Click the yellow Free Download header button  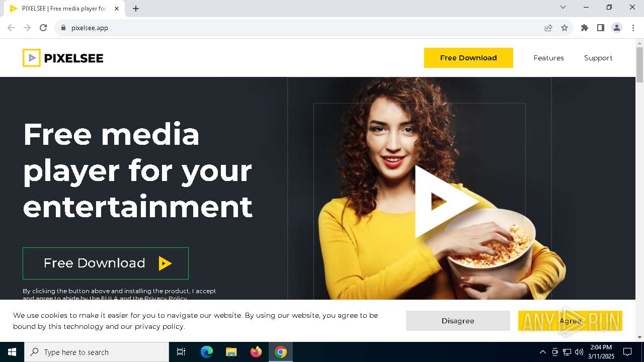coord(468,58)
